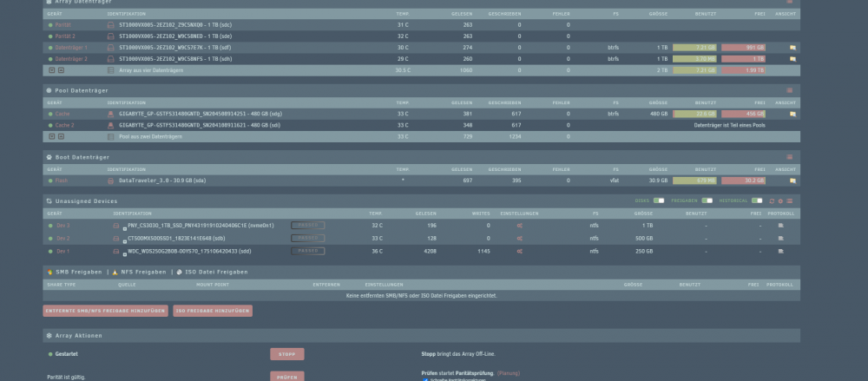Open the Parität device link
Viewport: 868px width, 381px height.
[63, 25]
